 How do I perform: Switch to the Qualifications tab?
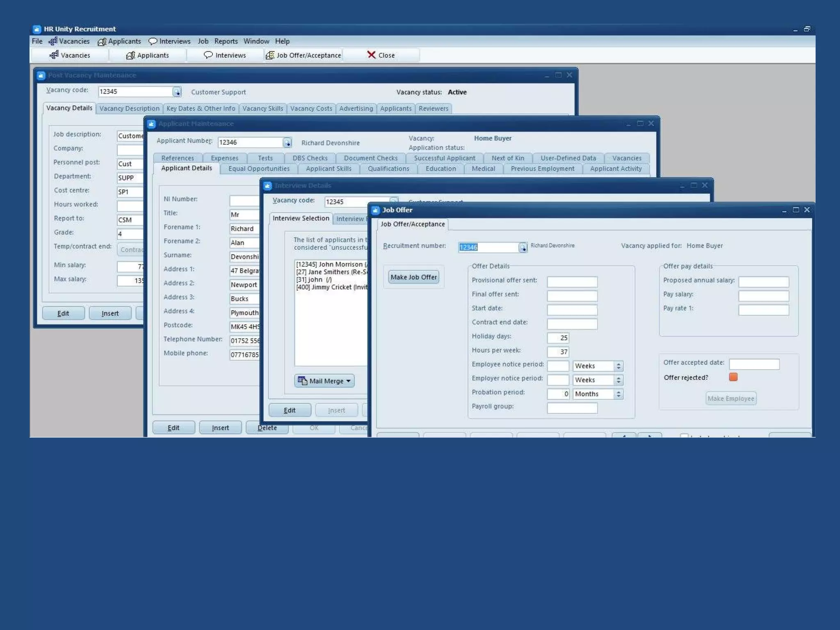[388, 169]
